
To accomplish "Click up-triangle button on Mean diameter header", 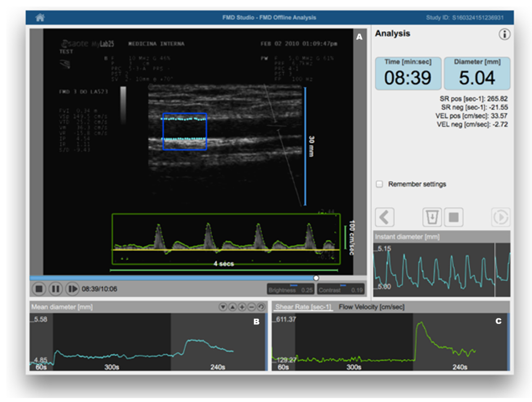I will coord(233,307).
